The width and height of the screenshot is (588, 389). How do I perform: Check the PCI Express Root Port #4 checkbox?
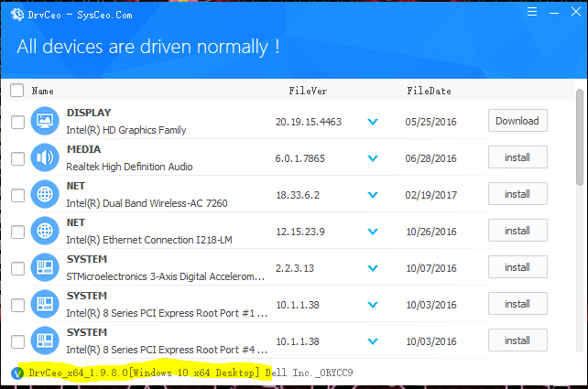tap(17, 341)
